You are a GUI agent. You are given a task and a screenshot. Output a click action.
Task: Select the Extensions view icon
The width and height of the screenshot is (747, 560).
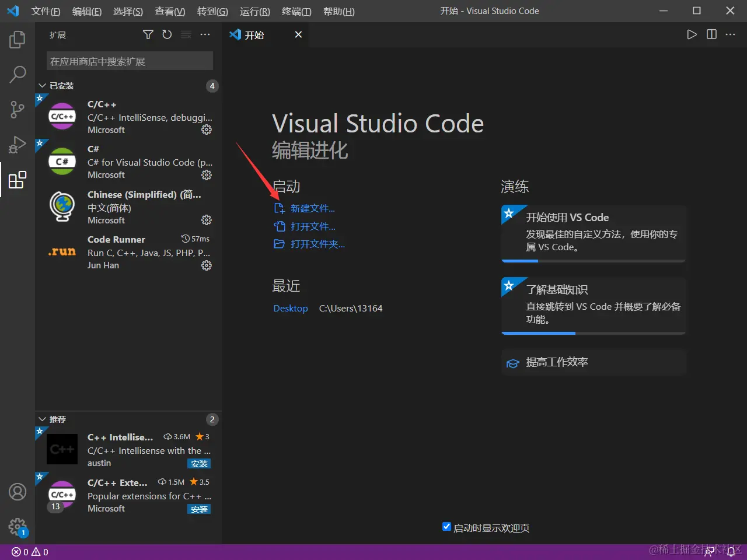pyautogui.click(x=18, y=180)
